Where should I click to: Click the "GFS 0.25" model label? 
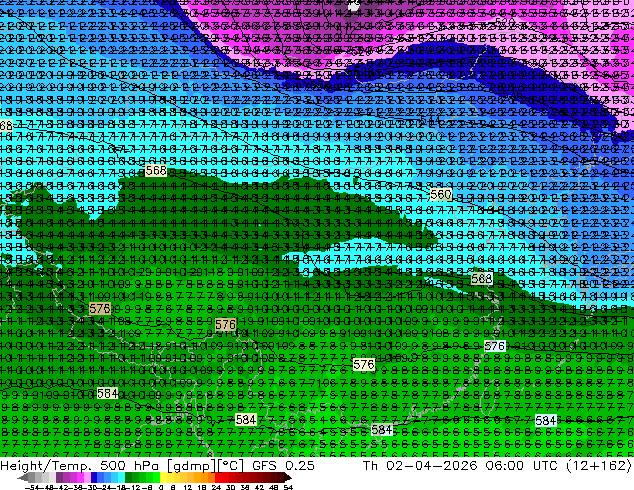click(x=283, y=466)
